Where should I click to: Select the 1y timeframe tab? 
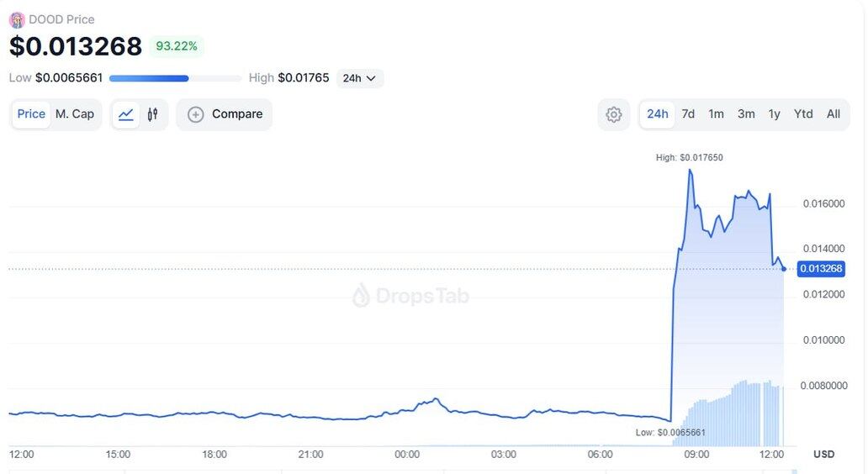coord(774,114)
